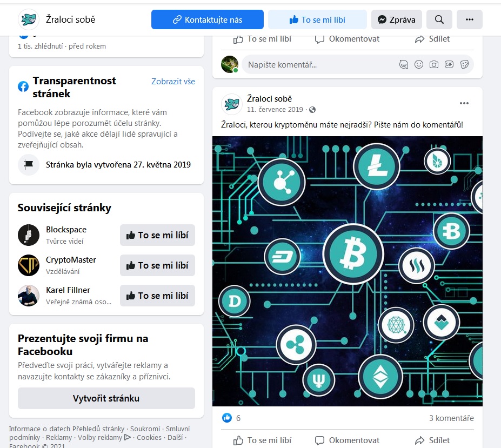Viewport: 501px width, 448px height.
Task: Open 3 komentáře link
Action: [451, 418]
